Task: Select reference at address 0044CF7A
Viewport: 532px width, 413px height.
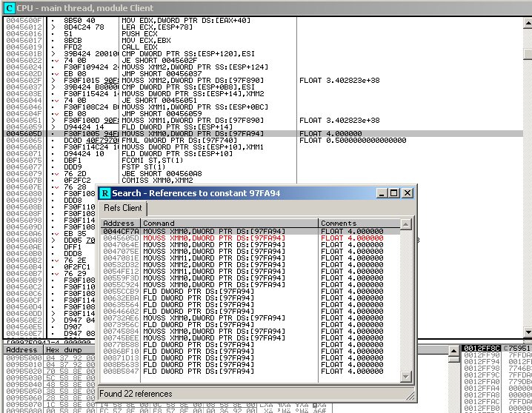Action: 119,231
